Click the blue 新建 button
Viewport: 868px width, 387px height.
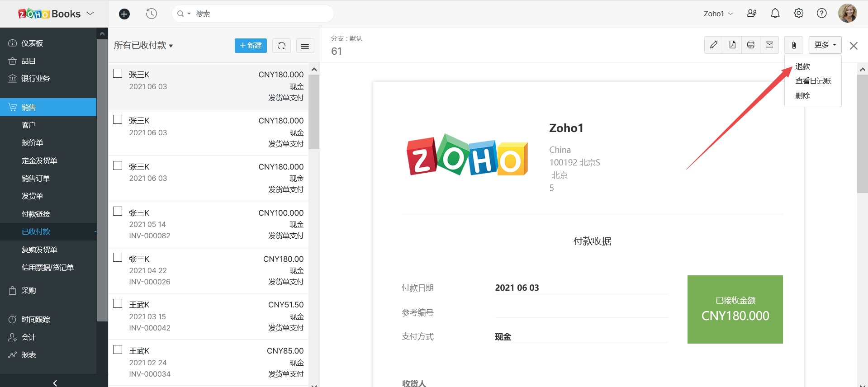click(x=251, y=46)
